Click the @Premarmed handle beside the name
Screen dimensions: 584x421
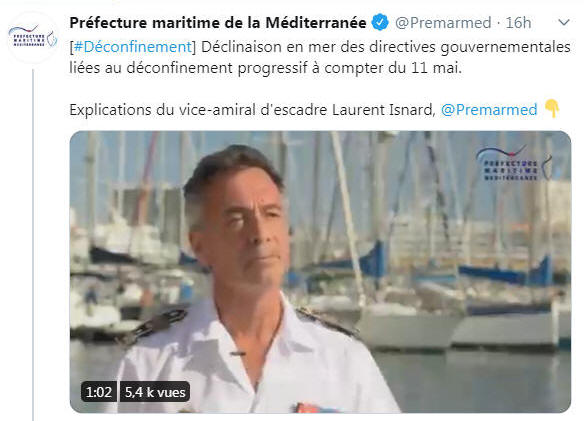(x=443, y=23)
